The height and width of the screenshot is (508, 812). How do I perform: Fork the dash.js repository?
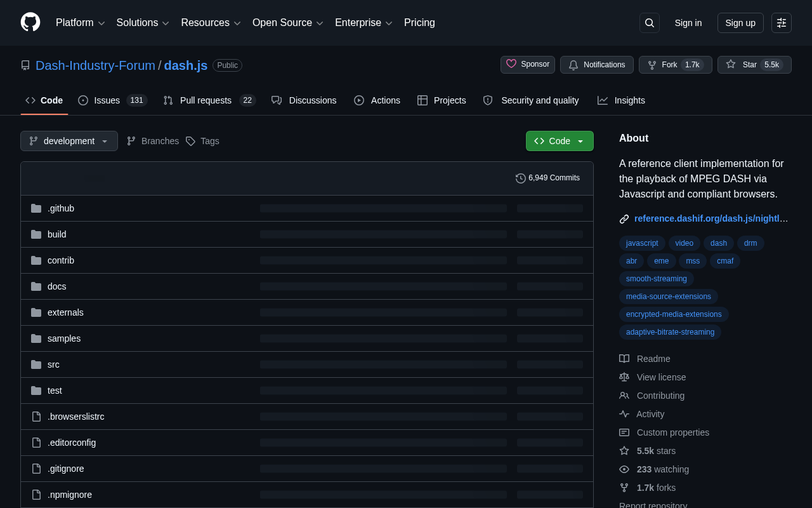[x=676, y=65]
